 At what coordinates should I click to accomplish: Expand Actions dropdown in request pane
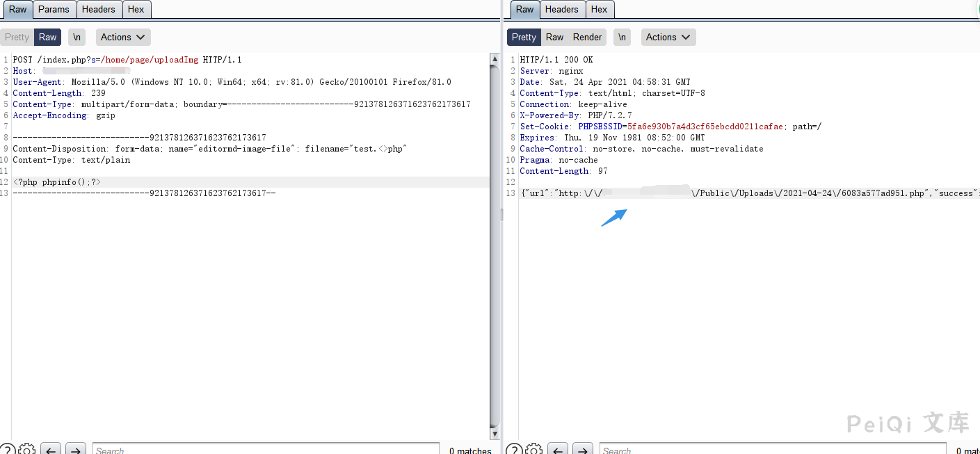pos(122,38)
